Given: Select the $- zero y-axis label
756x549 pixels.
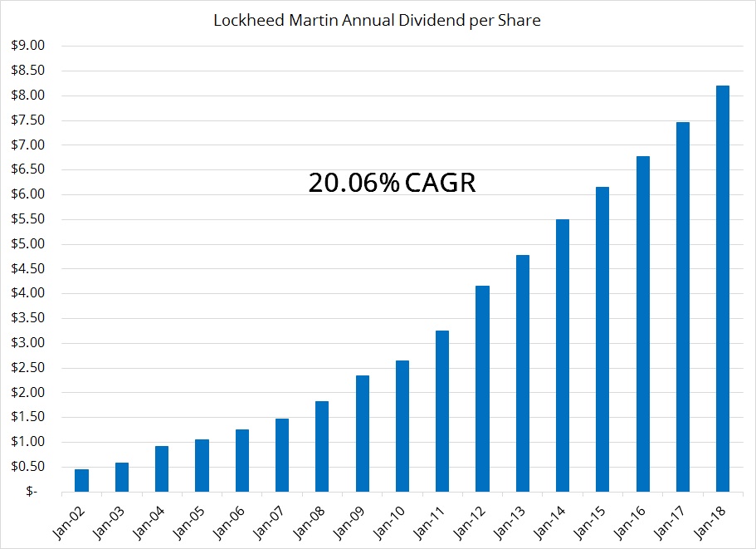Looking at the screenshot, I should [32, 491].
